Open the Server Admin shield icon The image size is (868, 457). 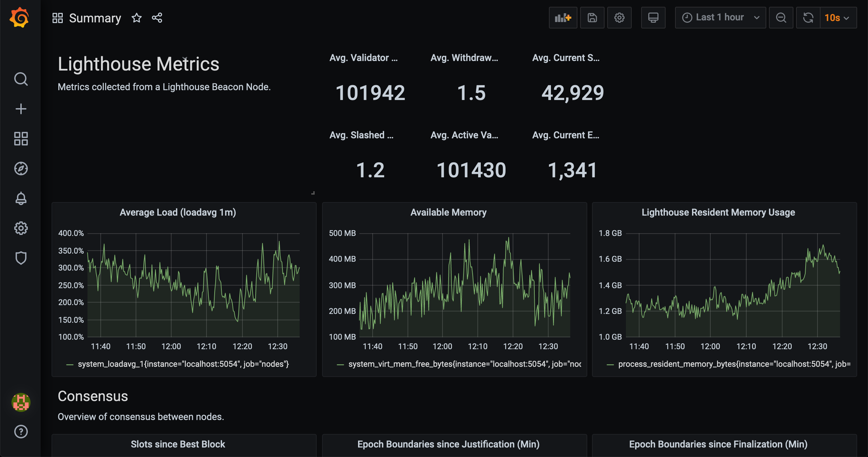pyautogui.click(x=21, y=258)
